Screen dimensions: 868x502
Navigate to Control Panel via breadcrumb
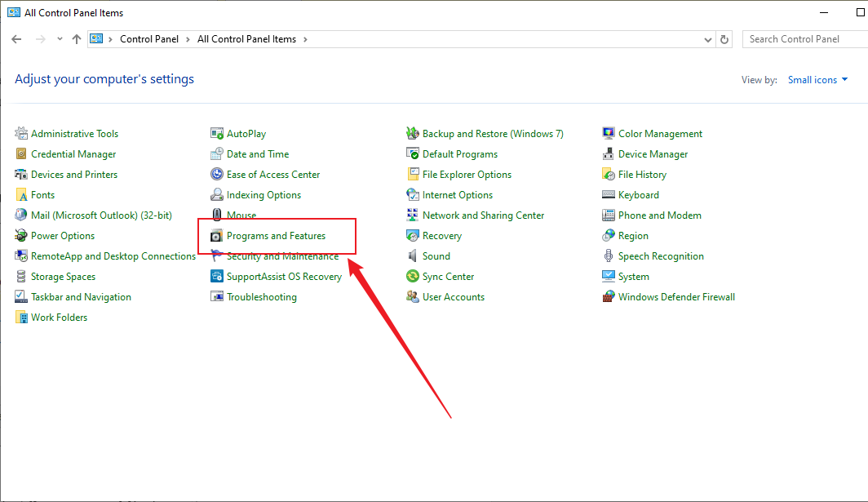149,38
